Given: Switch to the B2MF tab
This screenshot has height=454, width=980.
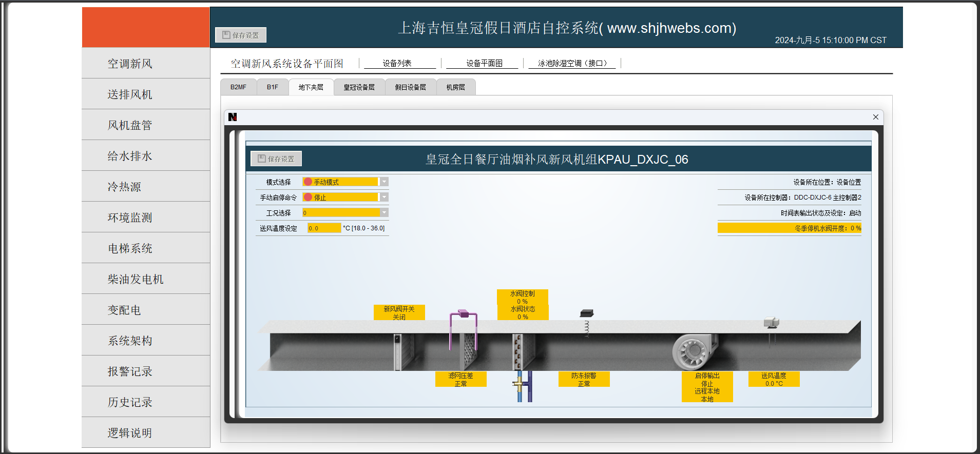Looking at the screenshot, I should click(x=238, y=87).
